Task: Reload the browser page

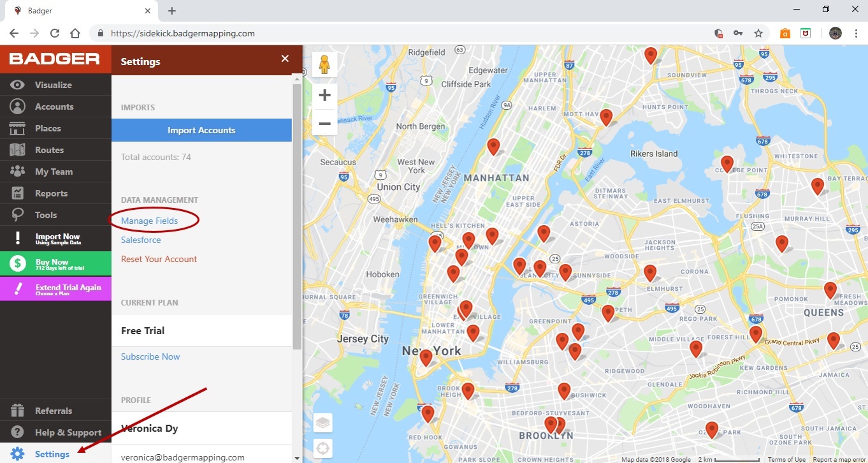Action: pos(54,33)
